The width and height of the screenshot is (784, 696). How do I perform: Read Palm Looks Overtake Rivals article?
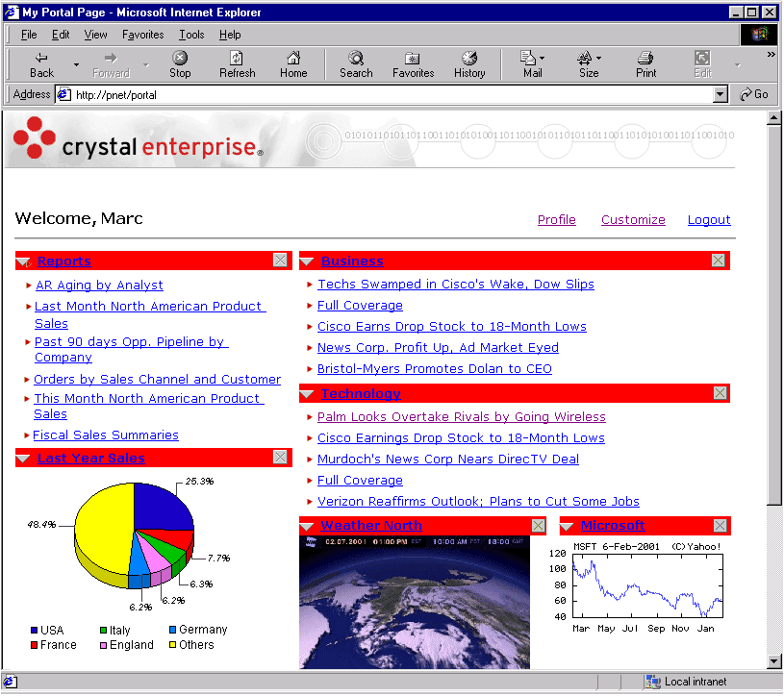(x=462, y=416)
